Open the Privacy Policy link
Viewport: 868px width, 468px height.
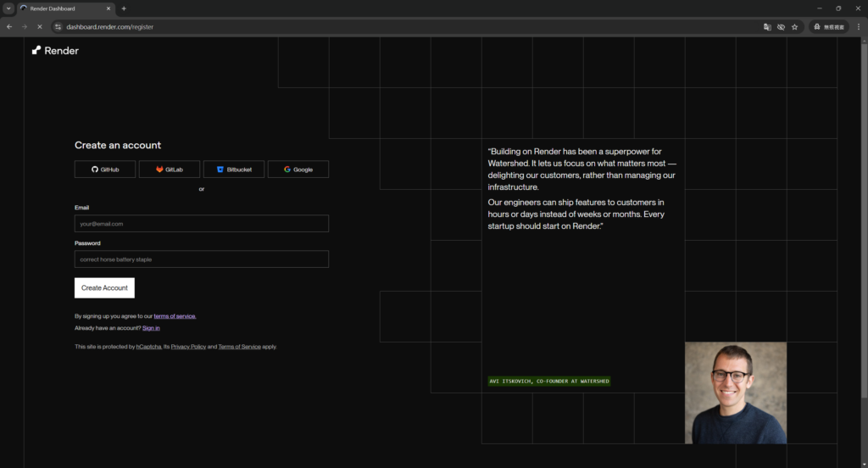(188, 347)
